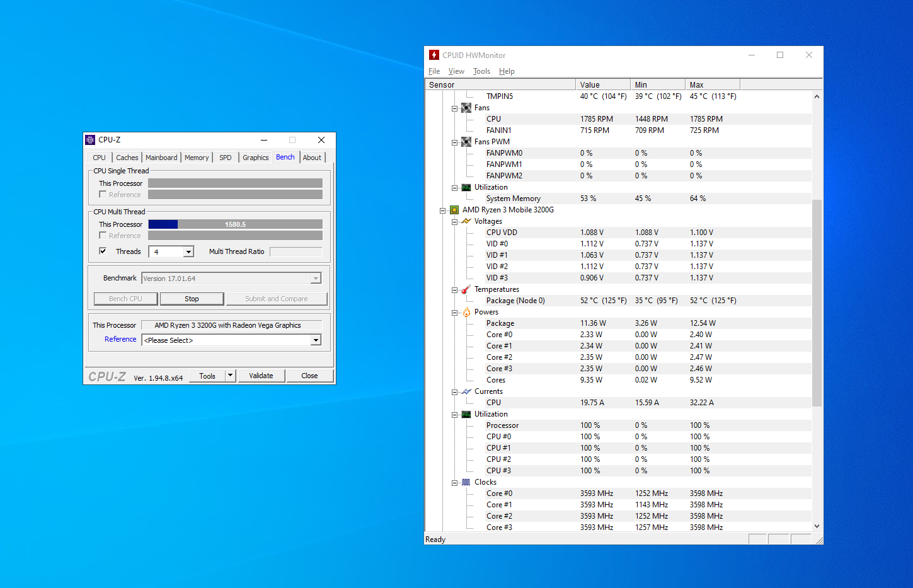Open the Benchmark version dropdown
Screen dimensions: 913x588
click(316, 279)
